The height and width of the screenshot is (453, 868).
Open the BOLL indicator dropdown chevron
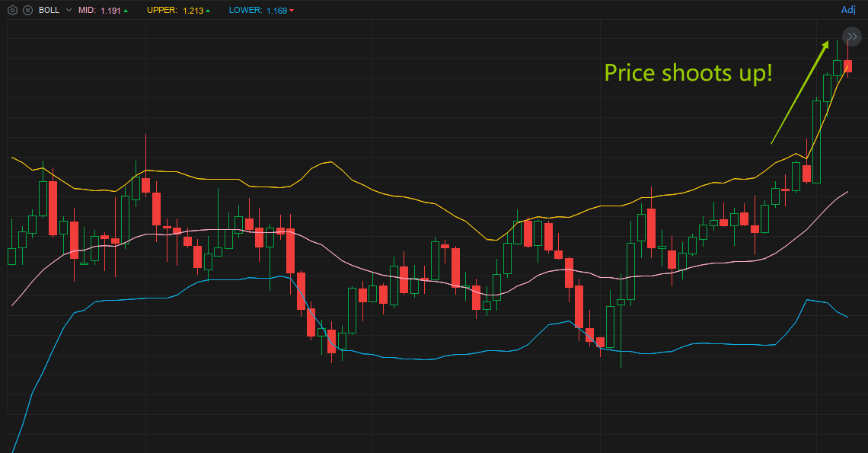(x=68, y=11)
